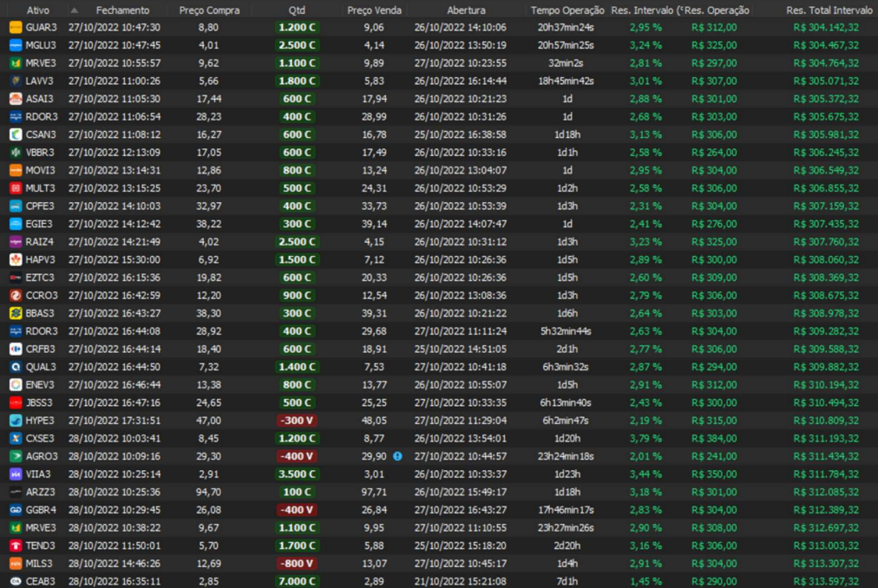This screenshot has height=588, width=878.
Task: Select the Abertura column header
Action: tap(467, 10)
